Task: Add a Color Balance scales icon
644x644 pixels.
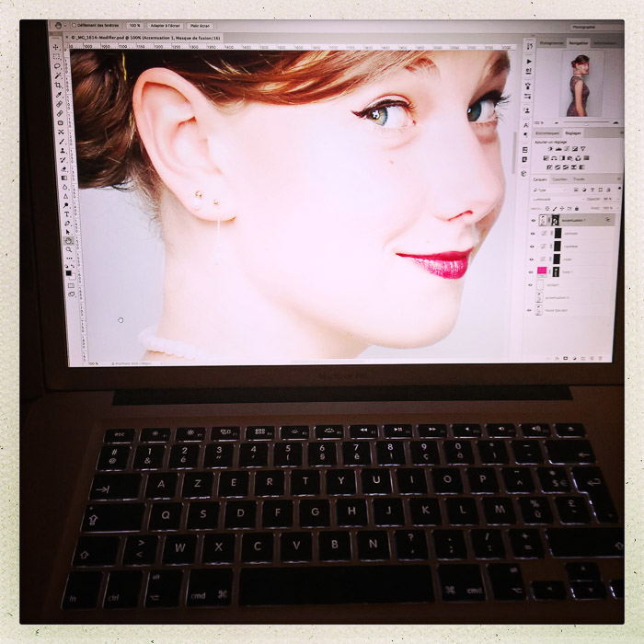Action: pyautogui.click(x=554, y=158)
